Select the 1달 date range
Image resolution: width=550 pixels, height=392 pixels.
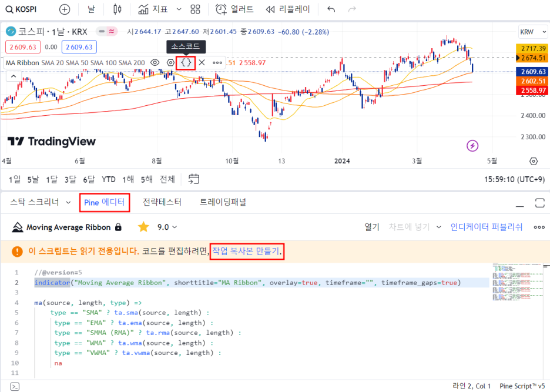(x=52, y=180)
